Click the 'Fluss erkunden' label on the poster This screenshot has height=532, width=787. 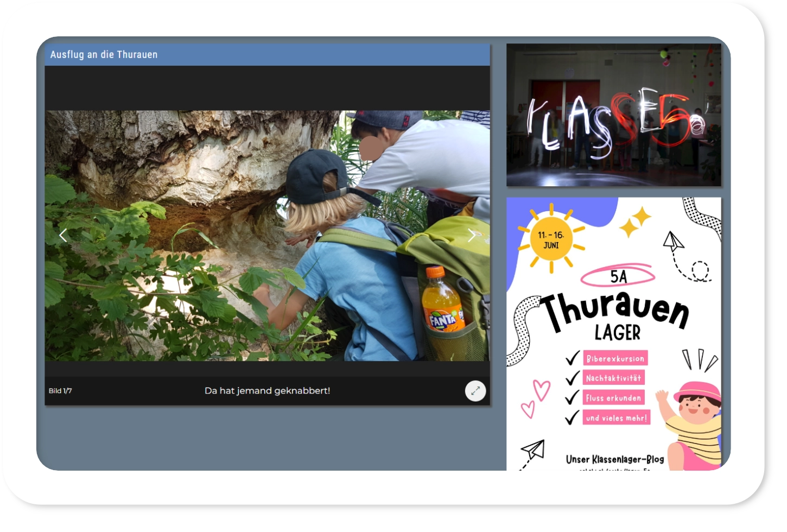pyautogui.click(x=614, y=398)
